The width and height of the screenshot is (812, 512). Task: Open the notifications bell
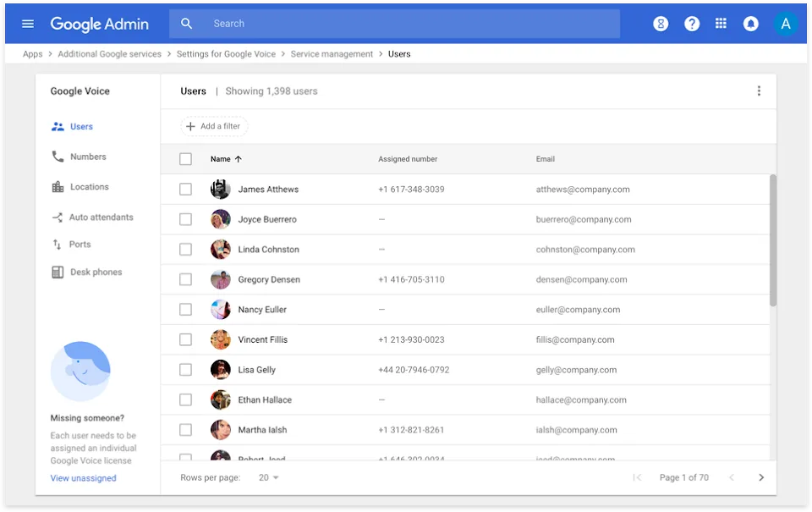pos(750,23)
